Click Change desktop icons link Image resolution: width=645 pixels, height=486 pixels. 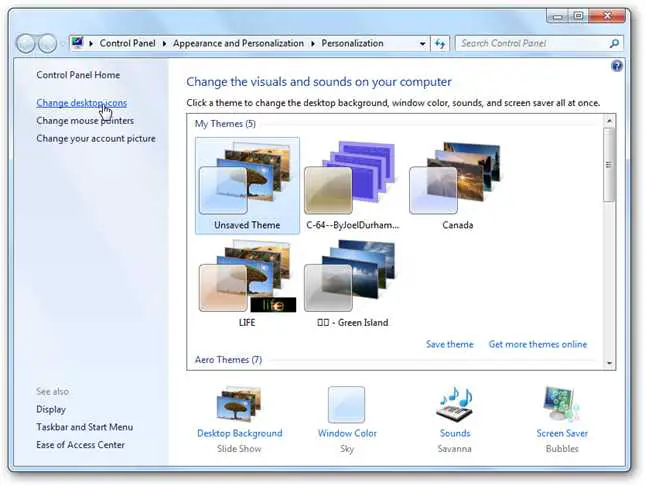pyautogui.click(x=81, y=103)
